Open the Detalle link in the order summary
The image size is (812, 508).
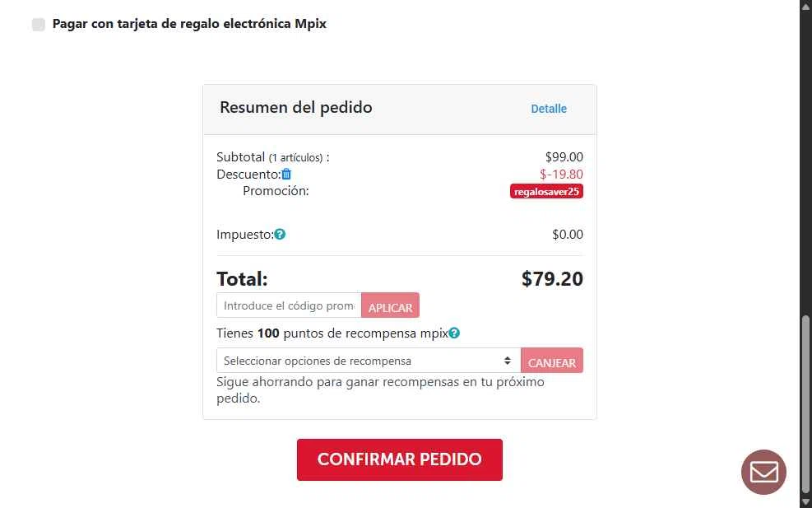tap(549, 109)
